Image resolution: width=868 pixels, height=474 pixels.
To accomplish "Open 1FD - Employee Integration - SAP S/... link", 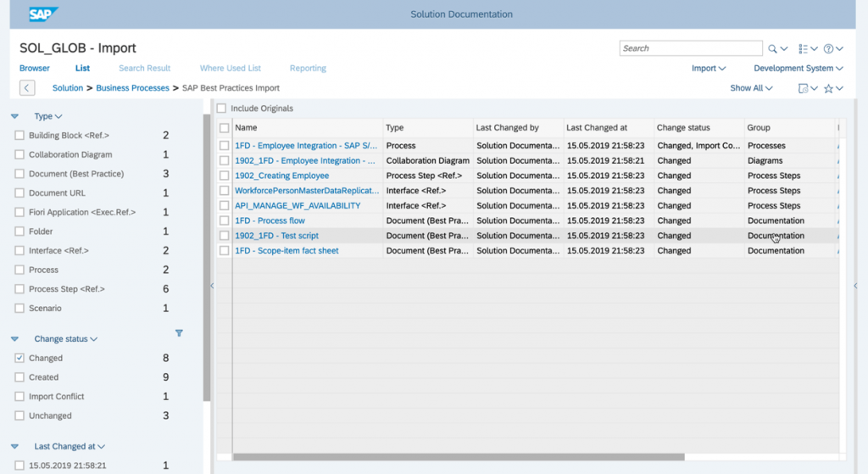I will [x=305, y=146].
